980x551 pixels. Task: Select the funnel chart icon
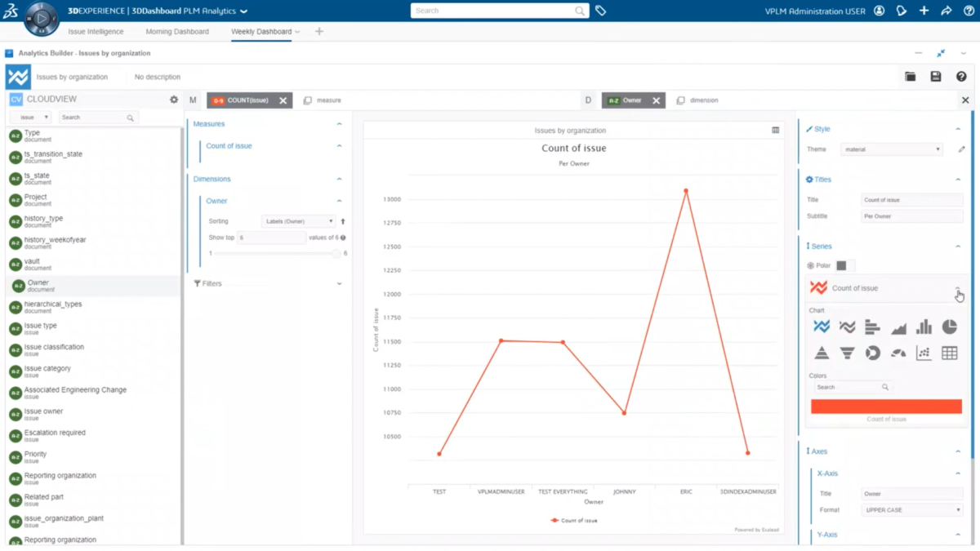click(847, 353)
